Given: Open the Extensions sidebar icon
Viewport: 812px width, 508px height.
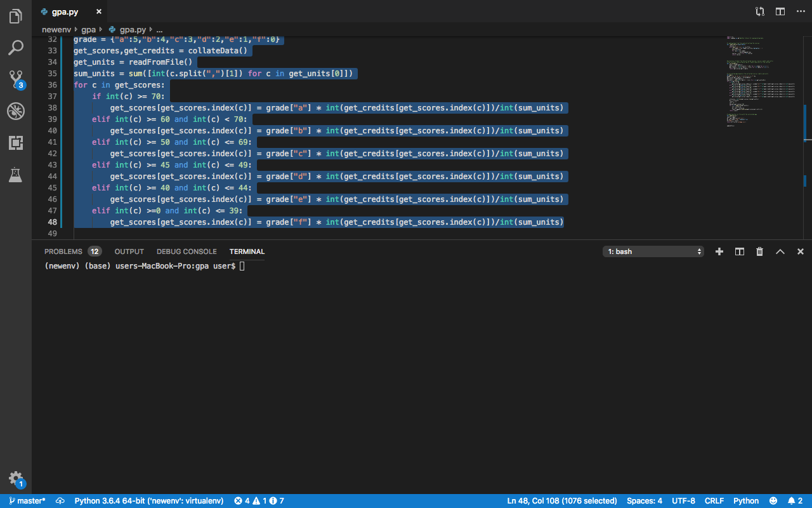Looking at the screenshot, I should (x=15, y=143).
